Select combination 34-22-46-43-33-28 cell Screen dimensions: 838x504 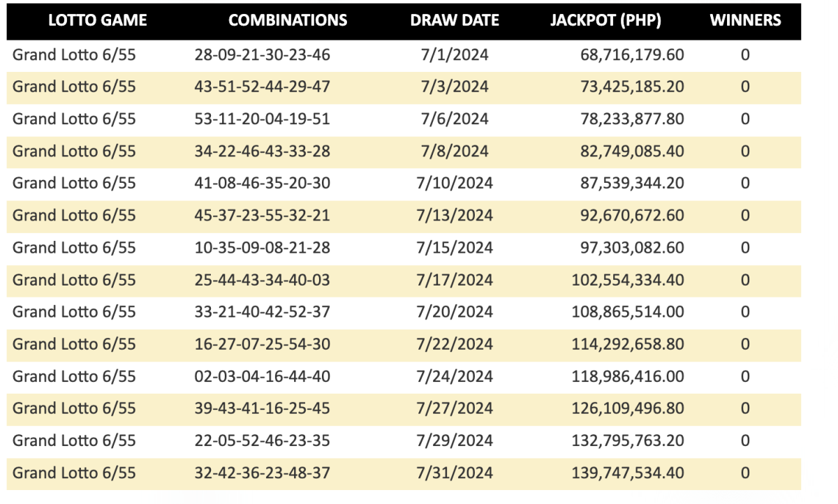[263, 151]
